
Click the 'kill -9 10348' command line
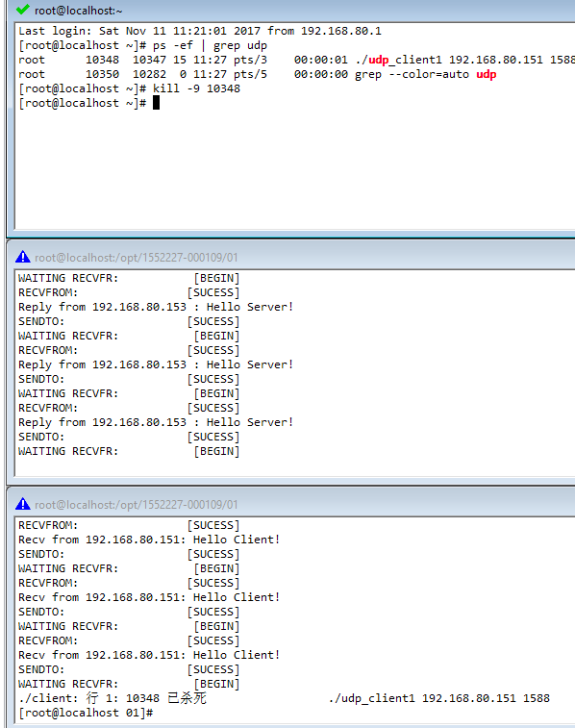click(196, 88)
